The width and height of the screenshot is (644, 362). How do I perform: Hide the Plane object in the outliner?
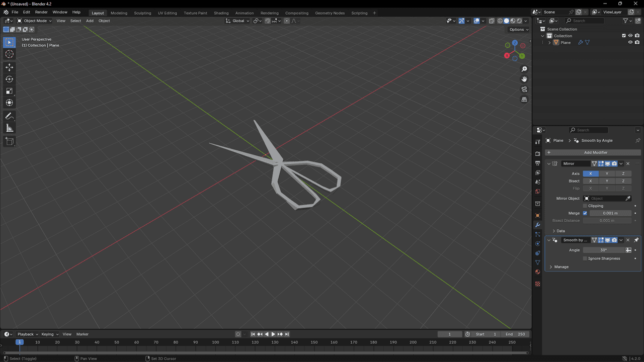point(630,43)
